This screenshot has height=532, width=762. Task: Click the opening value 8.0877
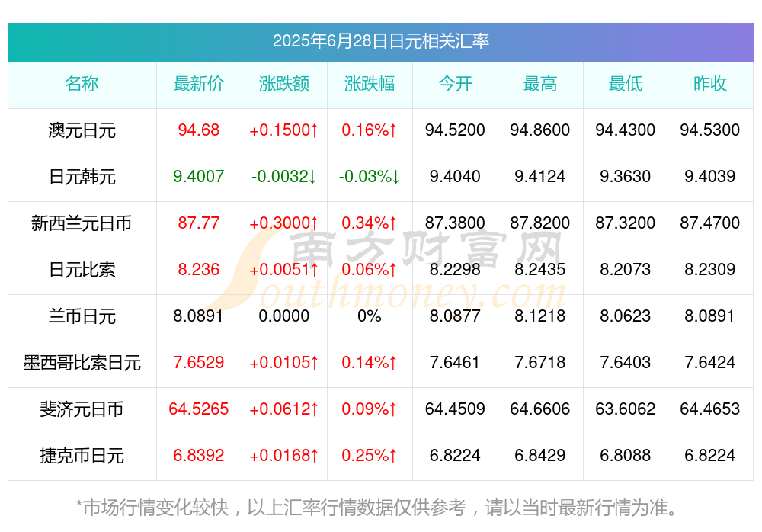point(455,316)
